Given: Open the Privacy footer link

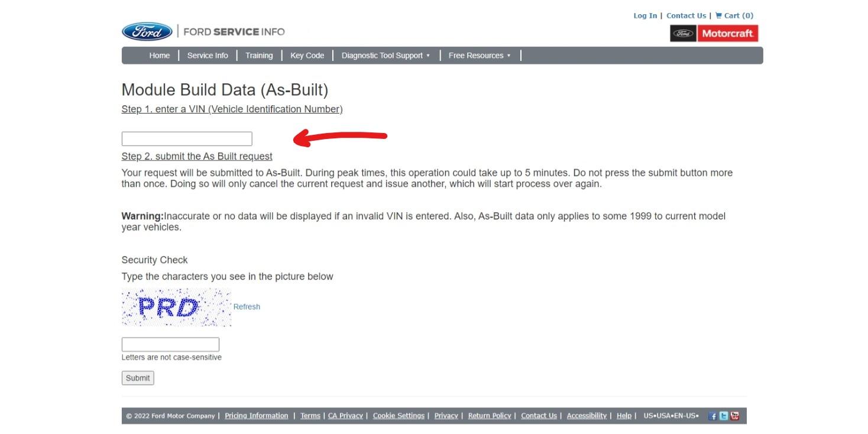Looking at the screenshot, I should coord(446,416).
